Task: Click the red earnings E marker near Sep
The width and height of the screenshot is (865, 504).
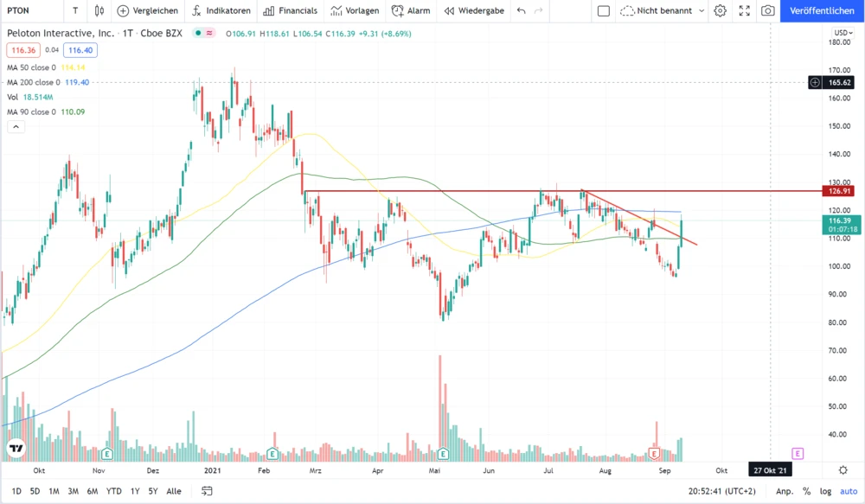Action: coord(654,454)
